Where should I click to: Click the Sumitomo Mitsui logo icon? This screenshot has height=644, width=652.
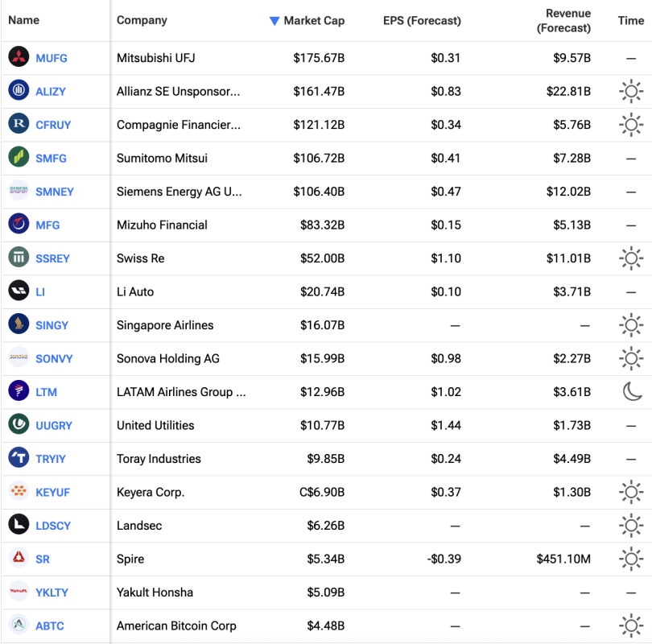[19, 158]
